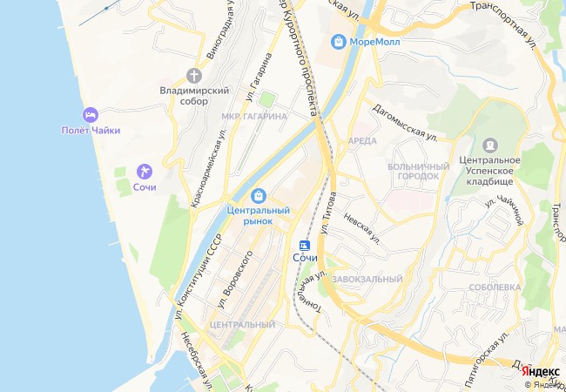Select the МореМолл text label
Screen dimensions: 566x392
pos(374,42)
